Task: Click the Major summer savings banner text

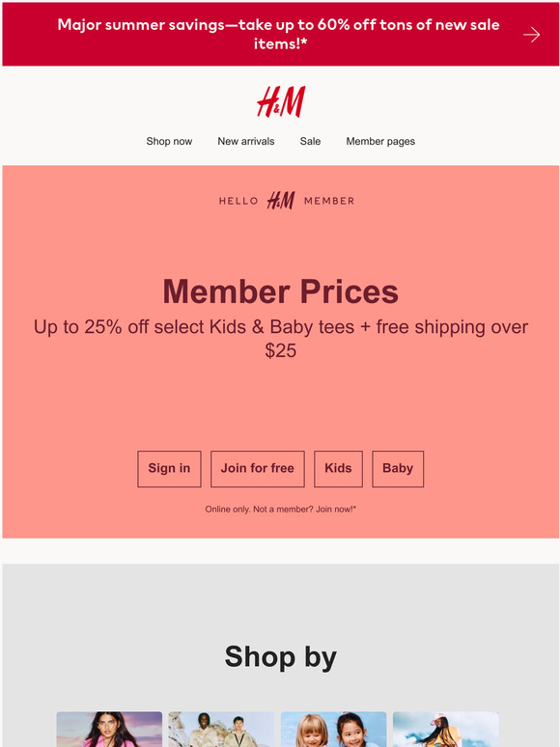Action: [278, 35]
